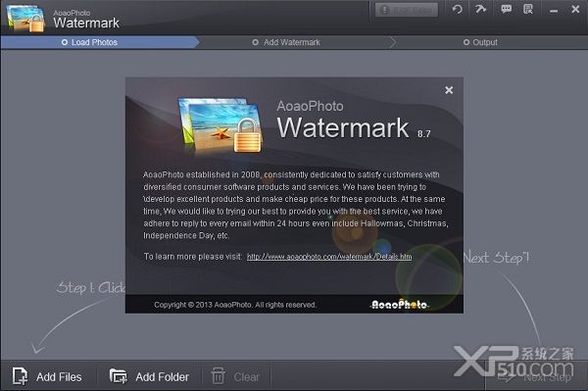Click the beach photo padlock logo in About dialog
Screen dimensions: 588x391
coord(220,125)
